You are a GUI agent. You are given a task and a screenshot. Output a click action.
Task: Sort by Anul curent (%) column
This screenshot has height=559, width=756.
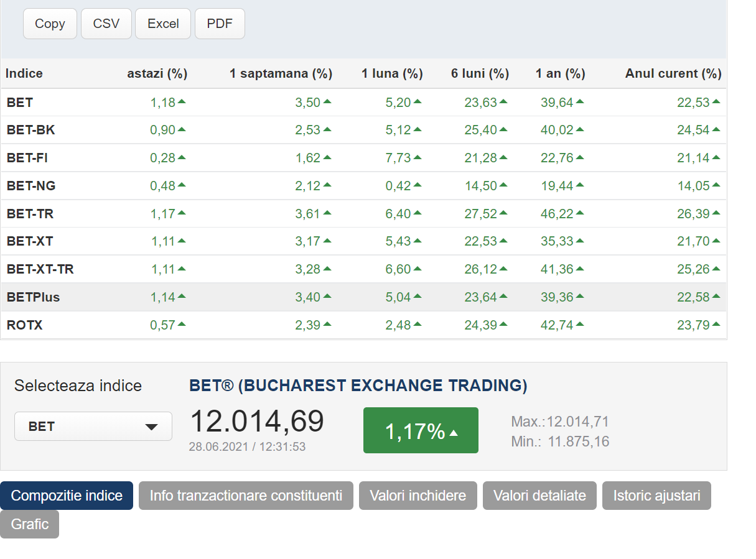(x=673, y=73)
